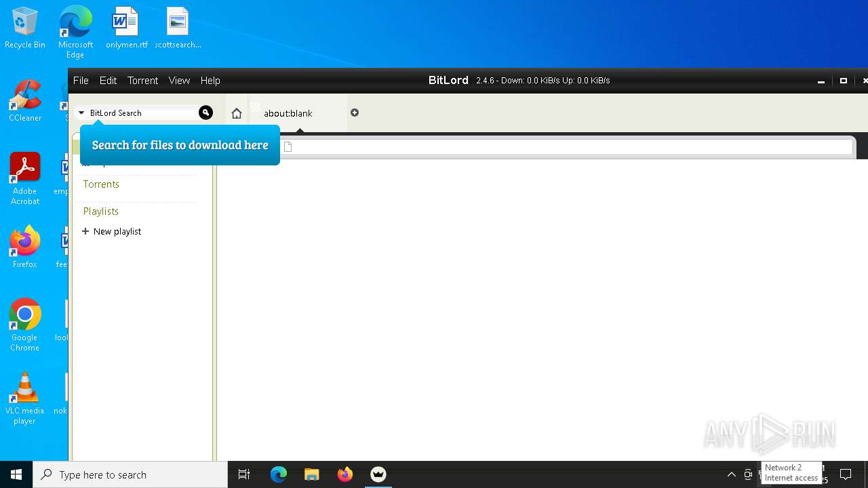The width and height of the screenshot is (868, 488).
Task: Open Firefox from the taskbar
Action: click(345, 474)
